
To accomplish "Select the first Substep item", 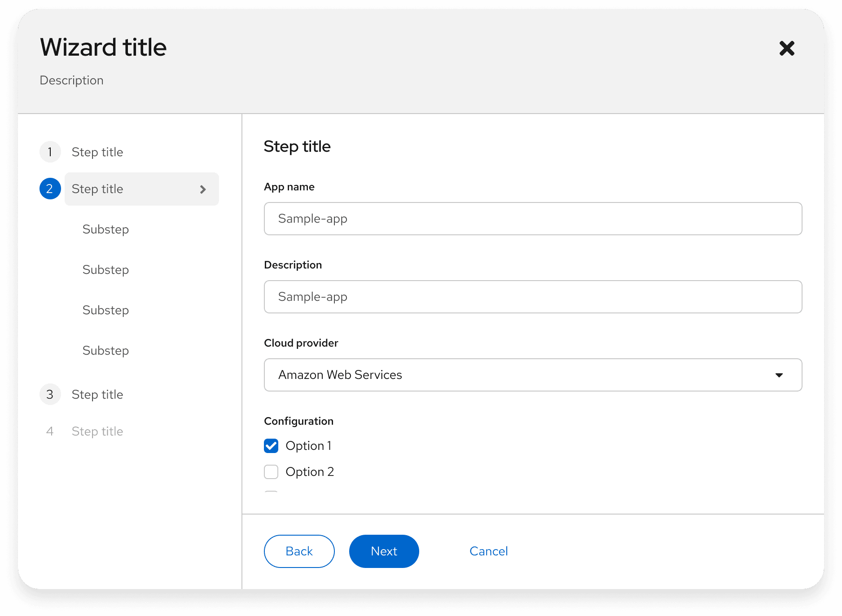I will tap(105, 229).
